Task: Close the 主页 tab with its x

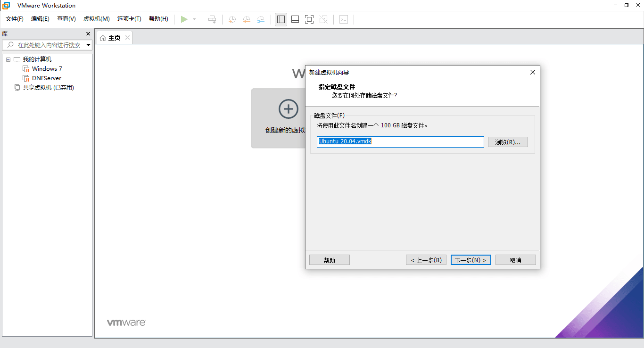Action: 127,38
